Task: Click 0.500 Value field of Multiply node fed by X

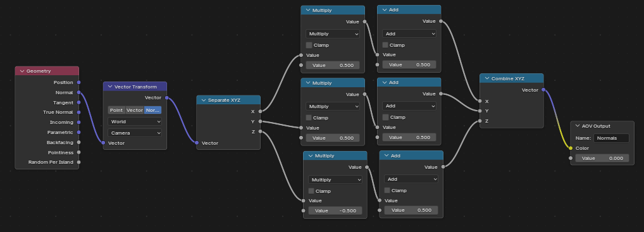Action: pos(333,65)
